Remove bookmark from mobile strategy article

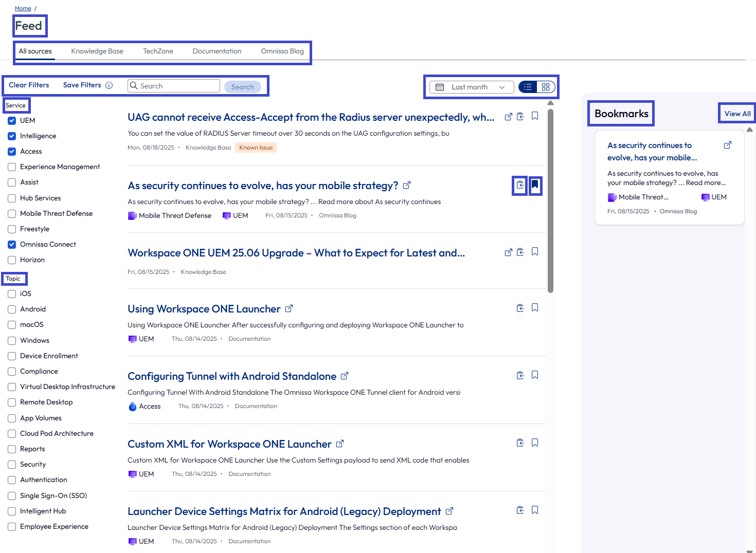tap(535, 185)
